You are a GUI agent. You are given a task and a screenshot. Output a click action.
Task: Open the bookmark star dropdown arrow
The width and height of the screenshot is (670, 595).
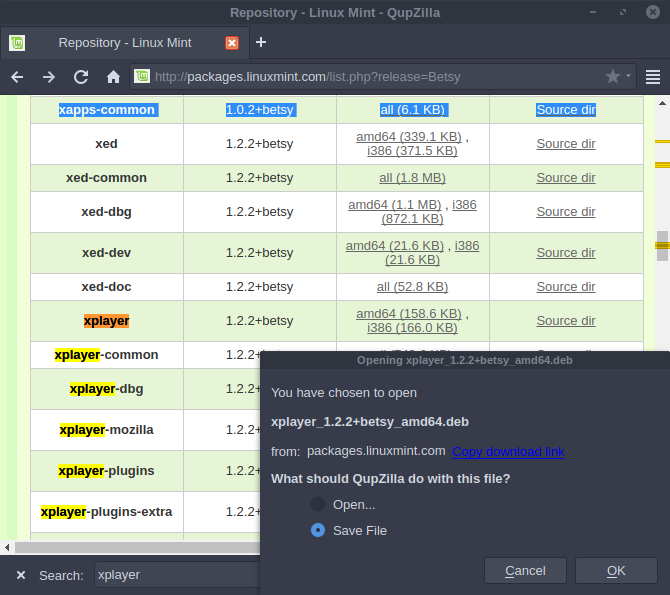(x=629, y=76)
